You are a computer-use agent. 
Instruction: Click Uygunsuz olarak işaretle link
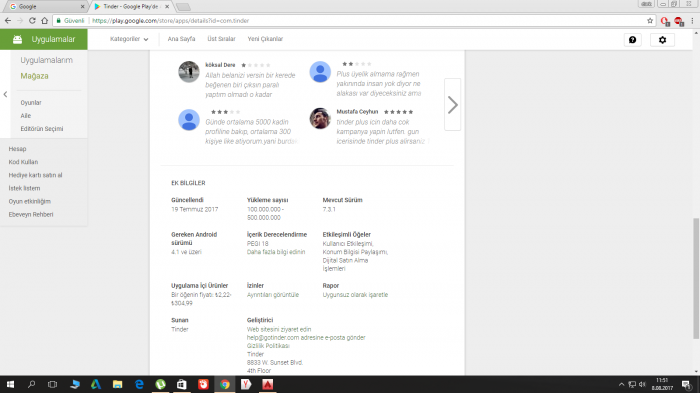coord(355,295)
